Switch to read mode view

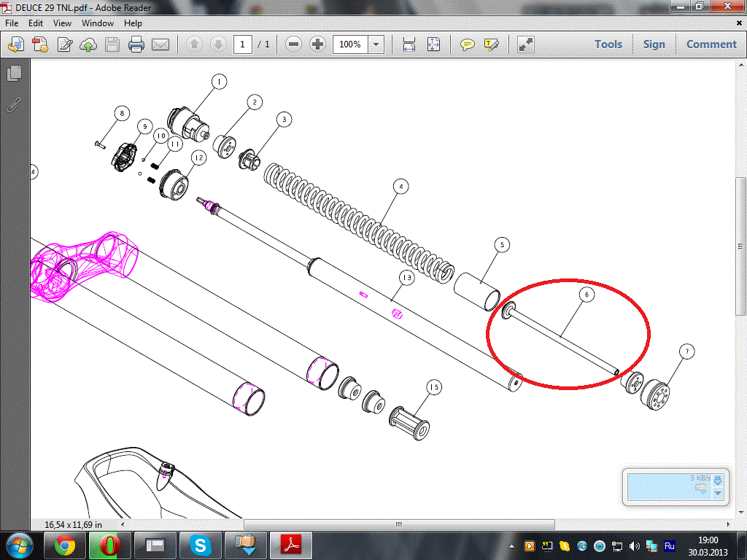coord(525,44)
